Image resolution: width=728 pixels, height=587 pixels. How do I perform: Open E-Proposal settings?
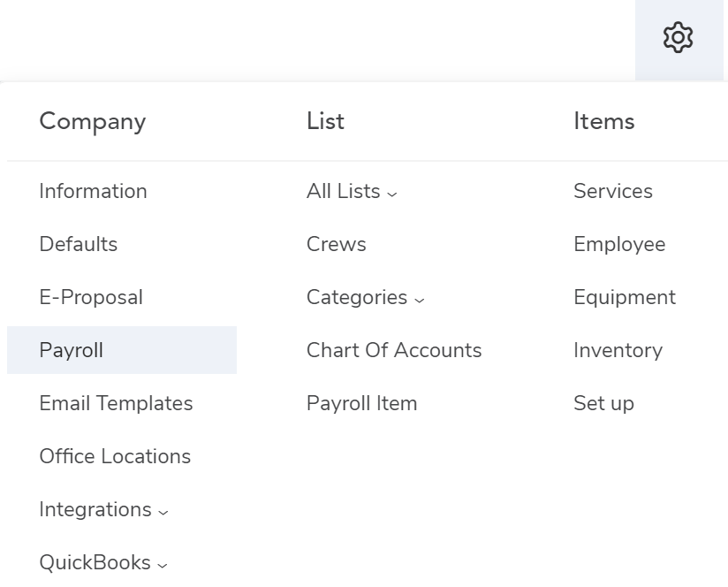tap(91, 298)
